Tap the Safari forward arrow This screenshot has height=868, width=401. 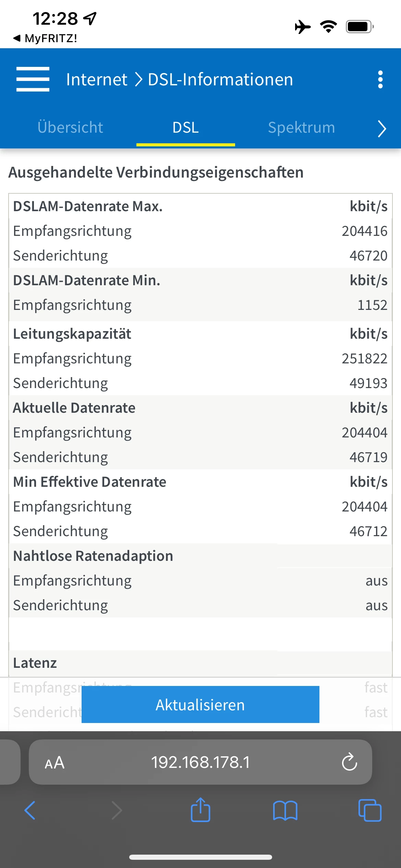pos(117,810)
